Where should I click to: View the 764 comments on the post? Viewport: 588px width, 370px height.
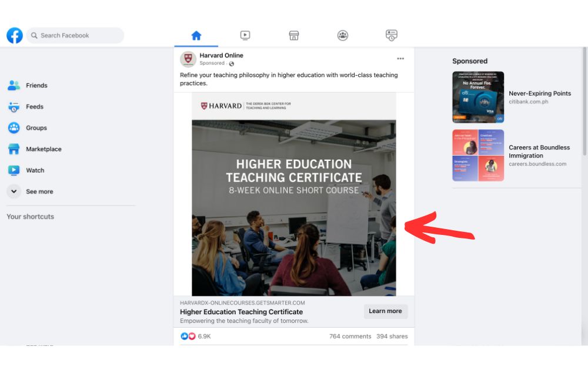click(x=350, y=337)
